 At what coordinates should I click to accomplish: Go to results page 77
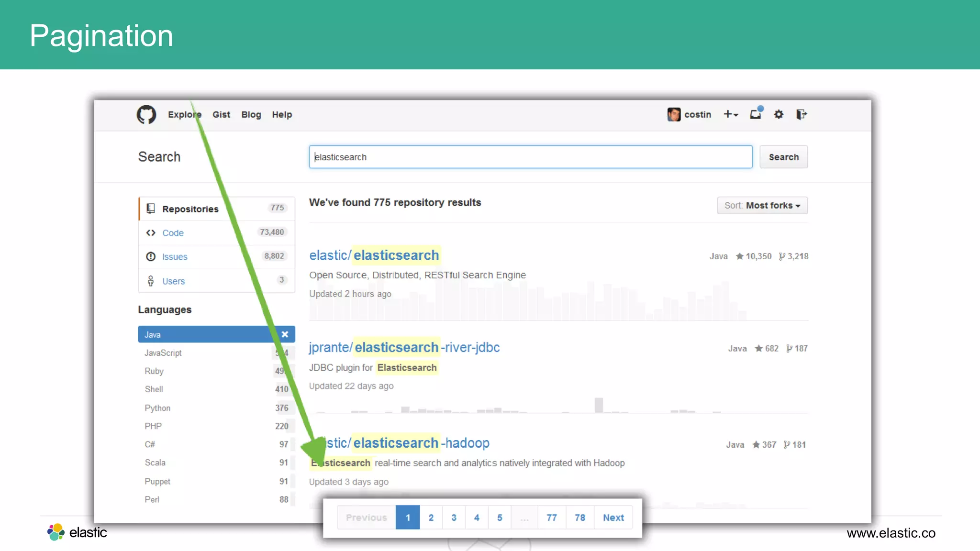552,518
